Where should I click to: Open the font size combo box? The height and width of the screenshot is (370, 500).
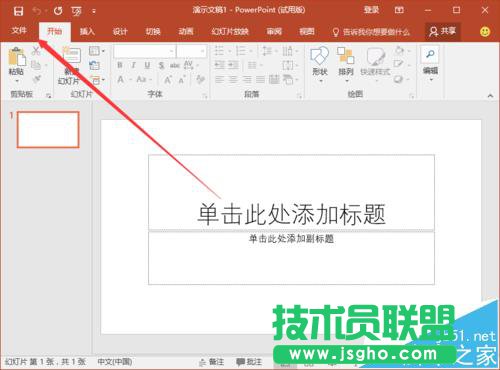[x=191, y=51]
